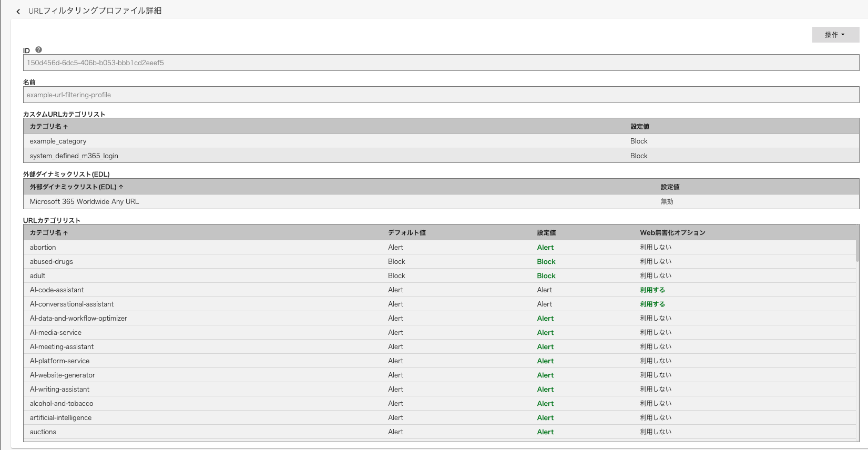Select the abused-drugs category row
This screenshot has height=450, width=868.
[x=440, y=261]
